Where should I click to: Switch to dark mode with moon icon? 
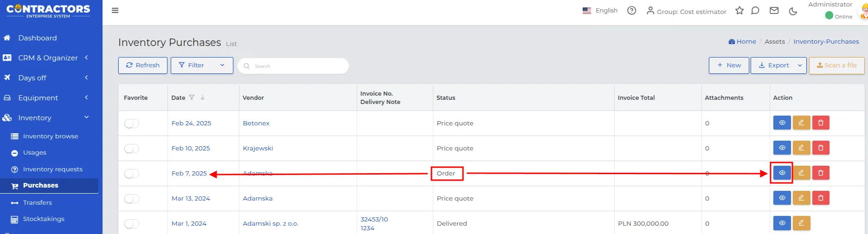click(793, 11)
